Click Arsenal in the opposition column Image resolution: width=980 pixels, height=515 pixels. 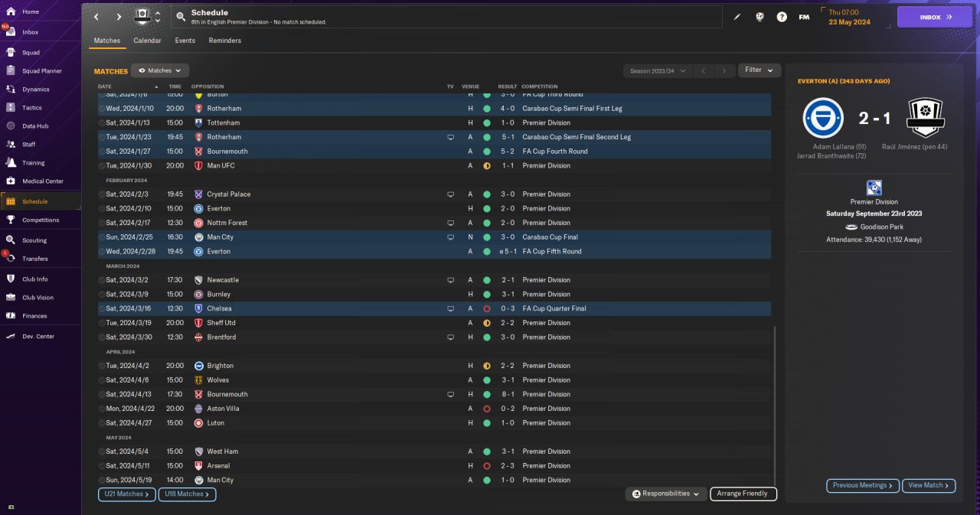[218, 466]
